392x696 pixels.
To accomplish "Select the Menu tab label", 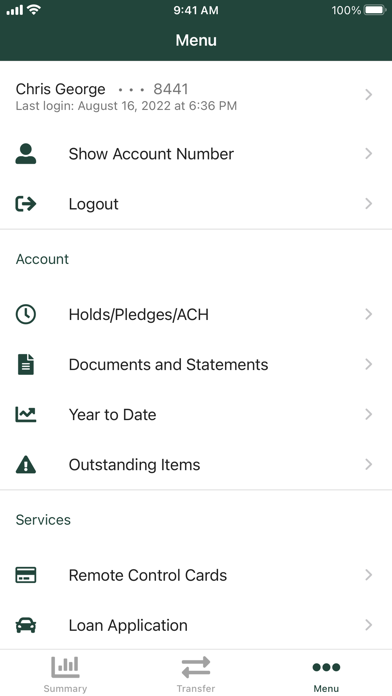I will [x=326, y=688].
